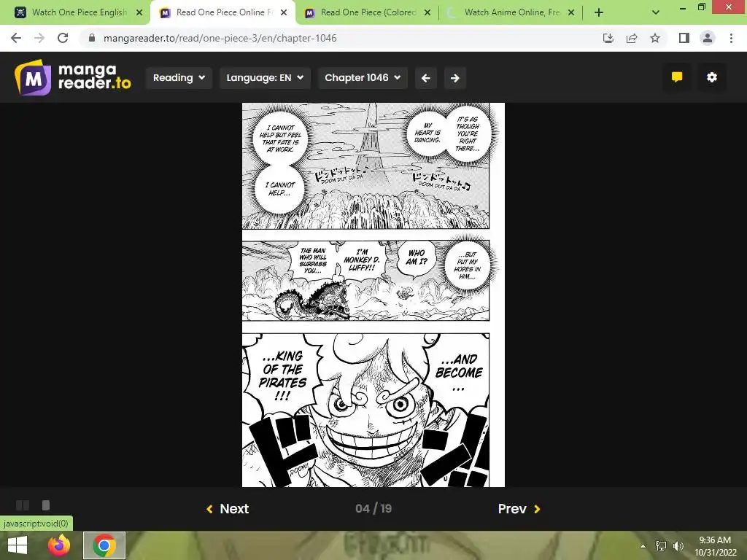
Task: Close the Watch Anime Online tab
Action: point(571,13)
